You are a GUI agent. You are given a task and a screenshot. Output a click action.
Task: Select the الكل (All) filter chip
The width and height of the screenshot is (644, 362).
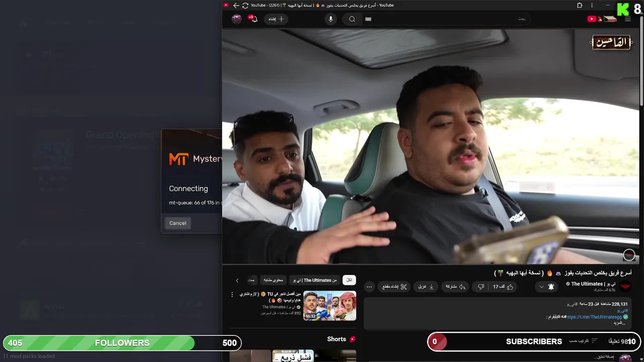click(349, 280)
